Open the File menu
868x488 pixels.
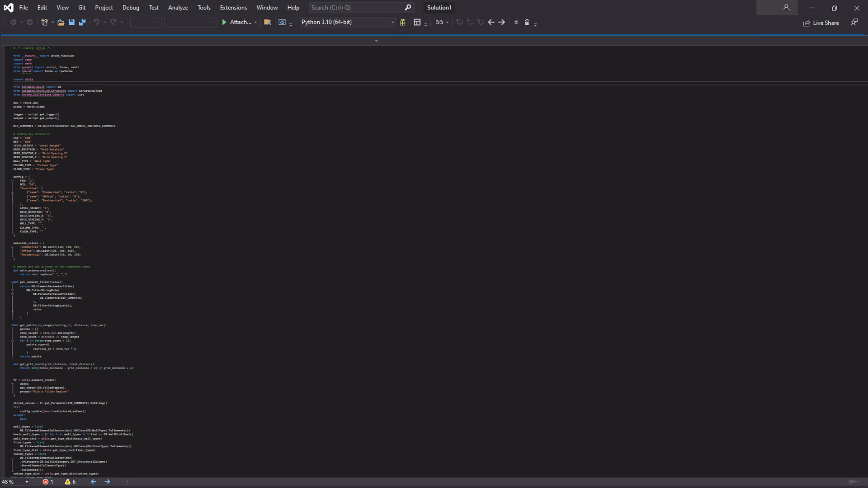24,8
